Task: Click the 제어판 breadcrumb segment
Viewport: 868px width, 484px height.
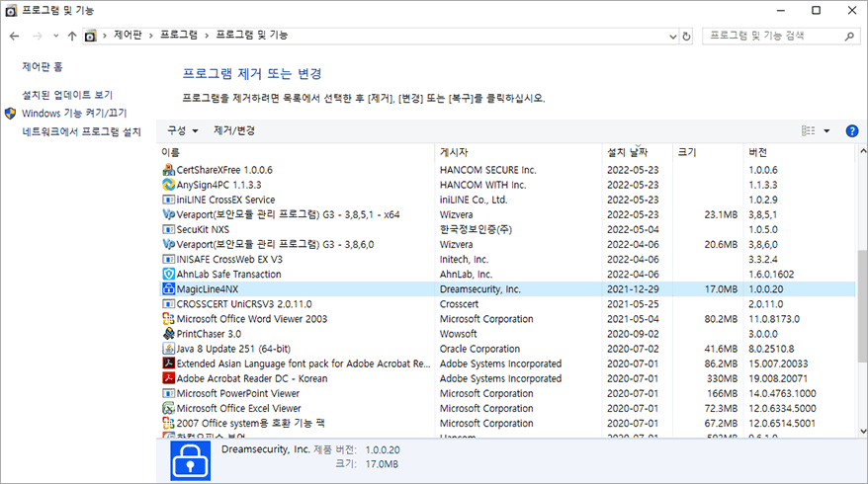Action: (128, 35)
